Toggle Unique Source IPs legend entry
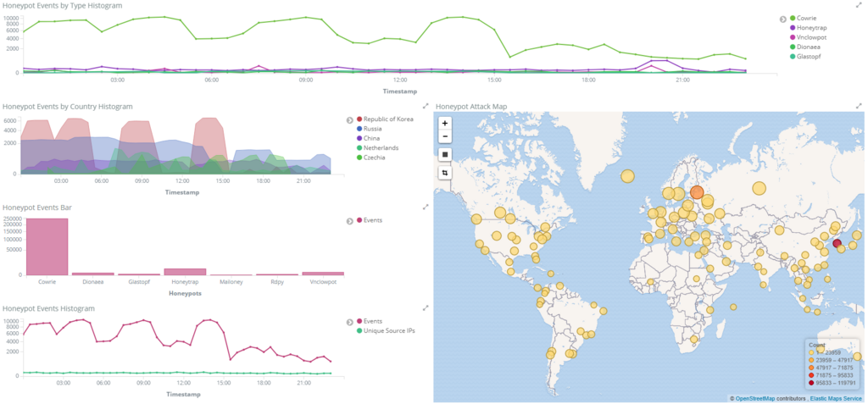The image size is (868, 404). 386,330
